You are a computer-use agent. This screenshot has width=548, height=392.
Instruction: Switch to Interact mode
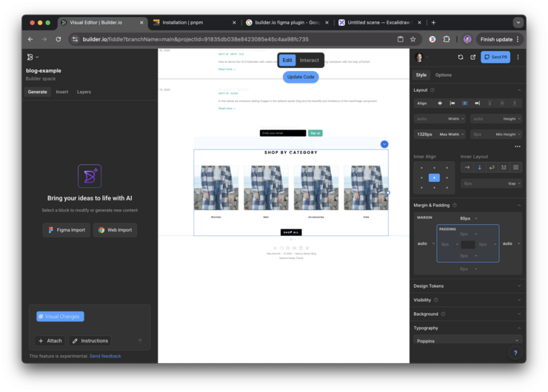pyautogui.click(x=310, y=60)
